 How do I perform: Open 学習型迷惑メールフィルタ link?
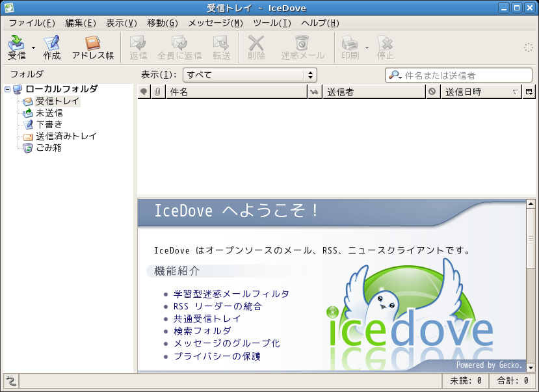pos(231,294)
